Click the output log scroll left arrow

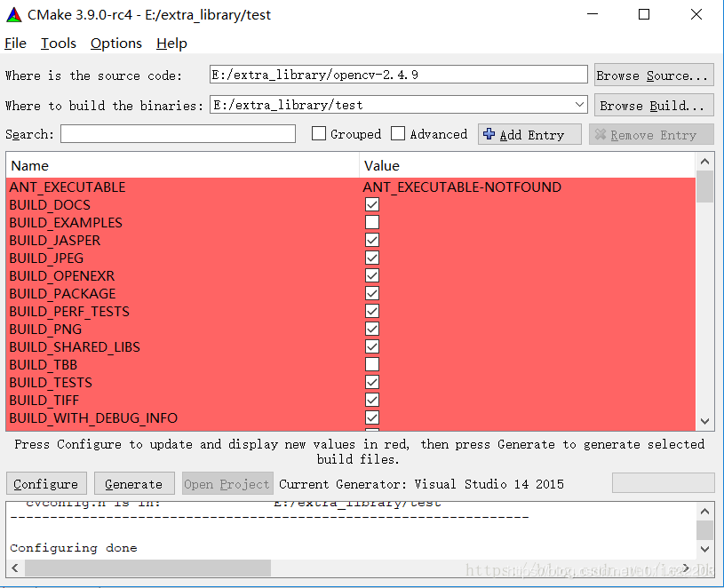pyautogui.click(x=15, y=568)
